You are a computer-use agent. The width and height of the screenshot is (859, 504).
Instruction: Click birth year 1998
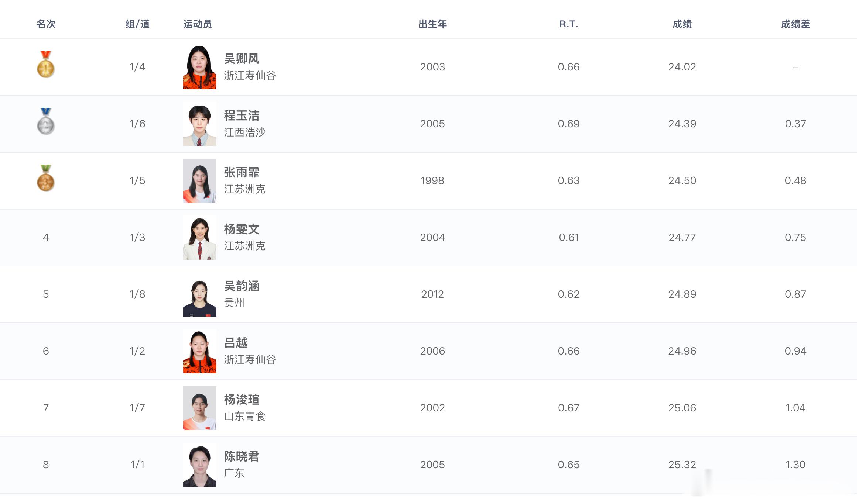[x=432, y=181]
